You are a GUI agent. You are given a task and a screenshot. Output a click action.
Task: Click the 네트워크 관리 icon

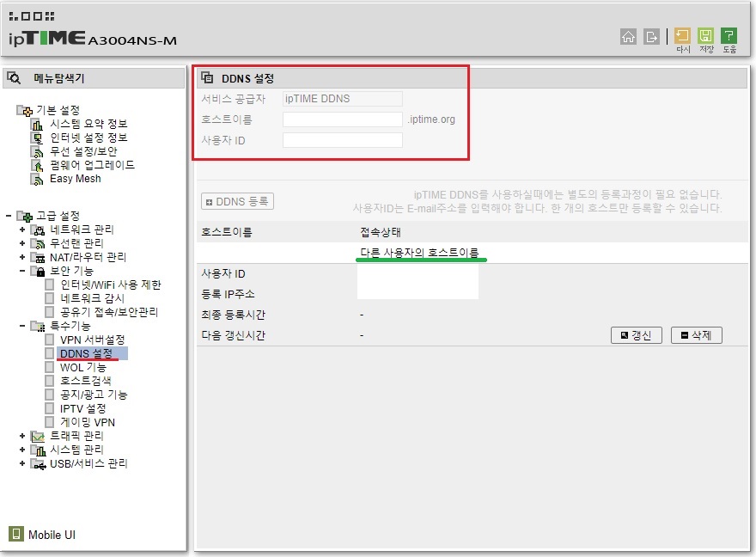pos(38,230)
